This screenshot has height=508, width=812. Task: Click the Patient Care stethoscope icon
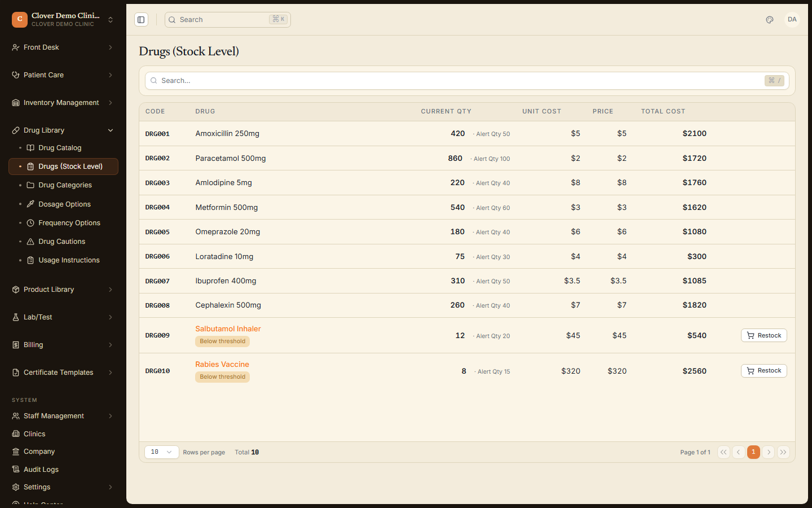click(x=16, y=75)
